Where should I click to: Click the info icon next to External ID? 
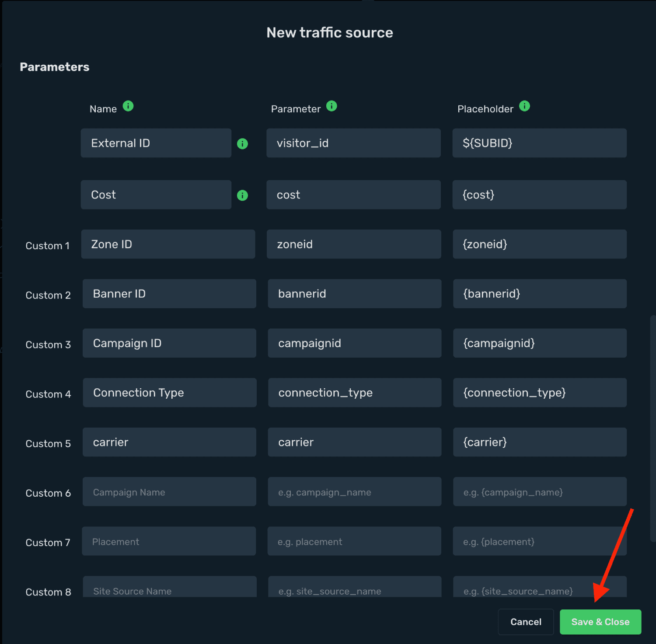[242, 144]
